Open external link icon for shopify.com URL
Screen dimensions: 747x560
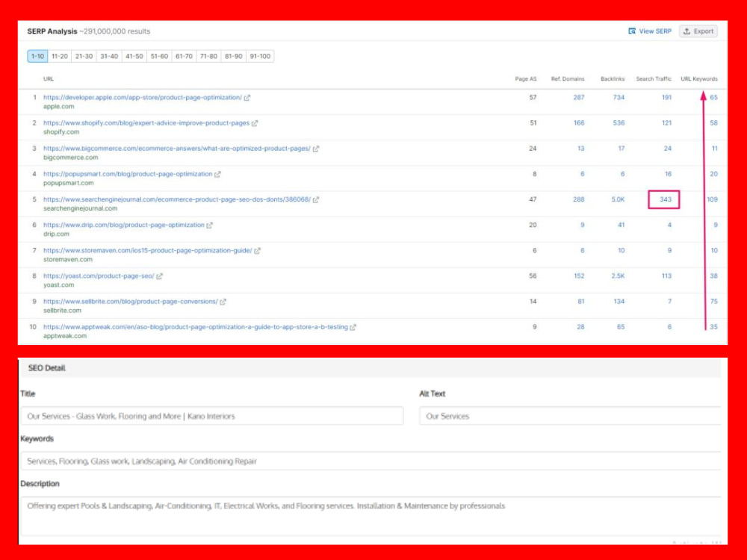(255, 123)
